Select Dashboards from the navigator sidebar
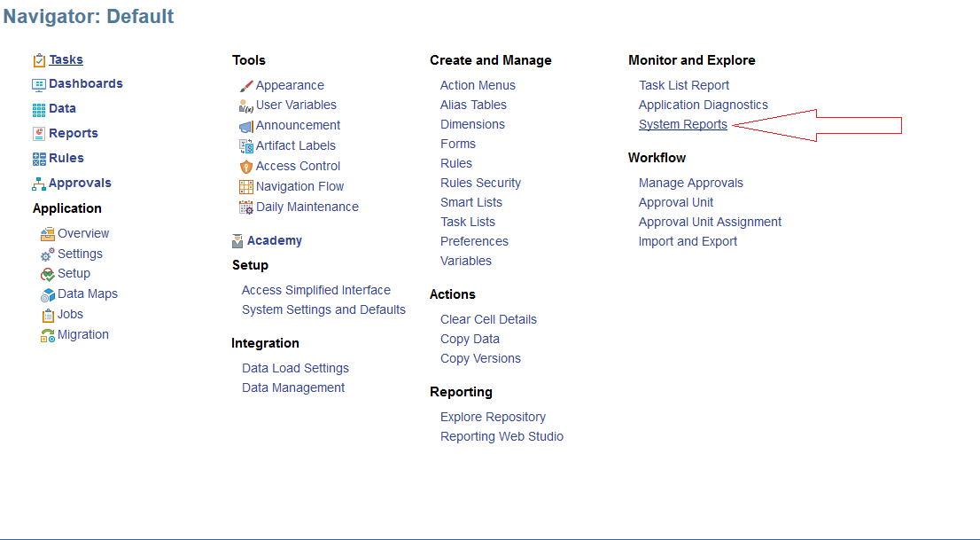The image size is (980, 540). point(85,83)
